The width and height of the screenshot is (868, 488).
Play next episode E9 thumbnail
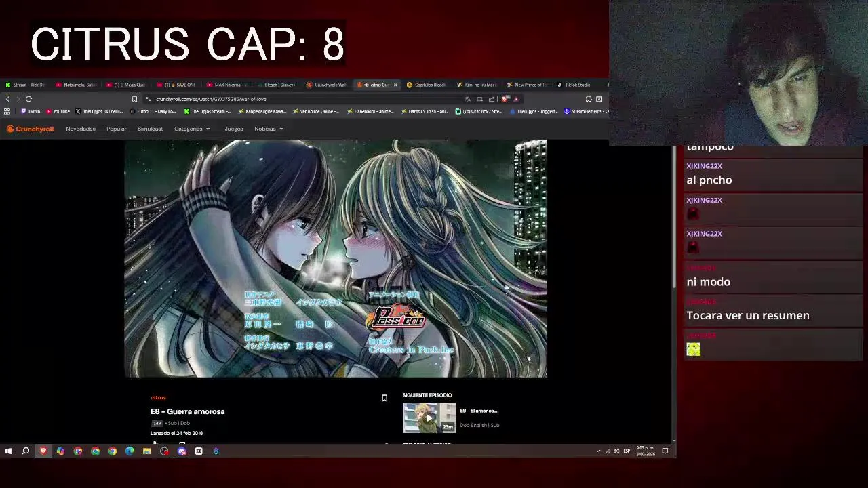[x=429, y=418]
